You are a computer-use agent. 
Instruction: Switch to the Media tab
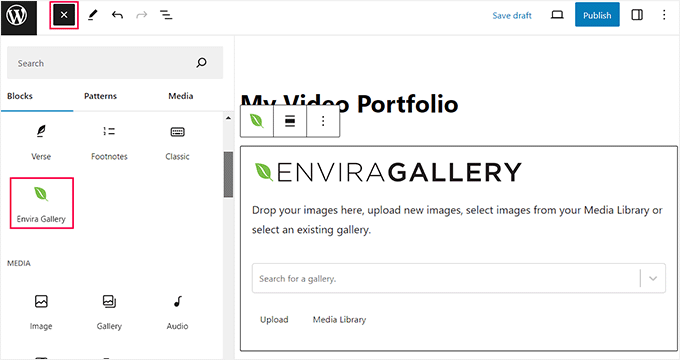(180, 96)
